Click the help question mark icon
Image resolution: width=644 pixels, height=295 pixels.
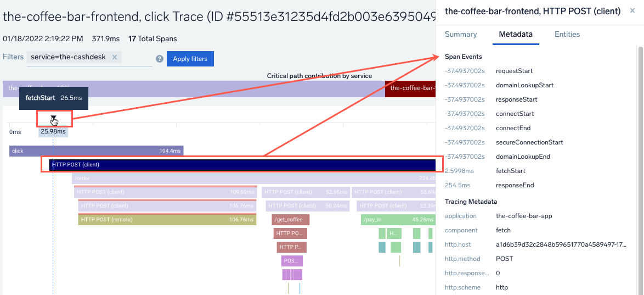(x=160, y=59)
